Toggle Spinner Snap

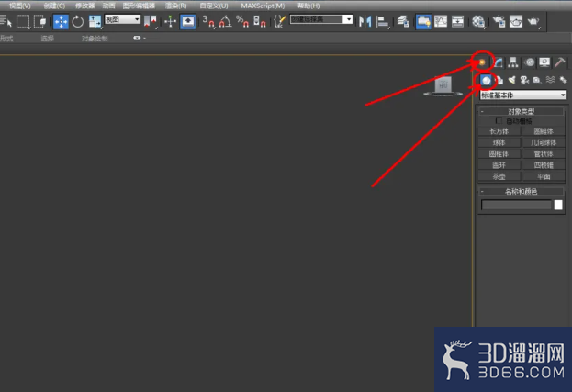(259, 21)
